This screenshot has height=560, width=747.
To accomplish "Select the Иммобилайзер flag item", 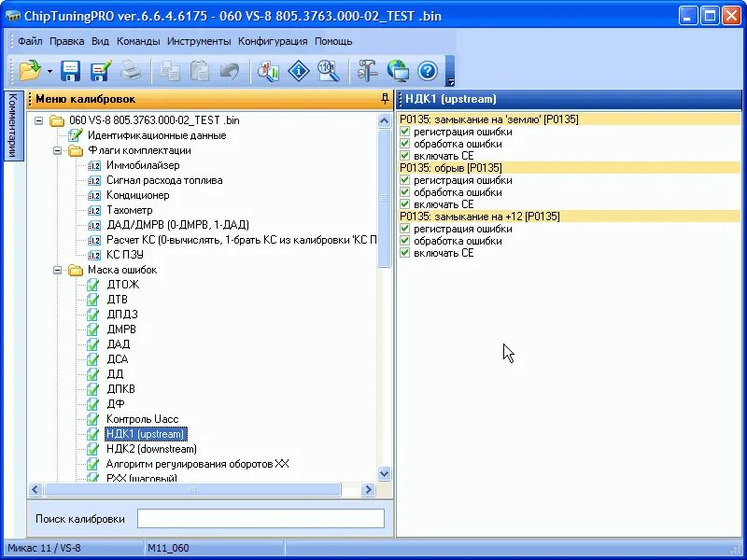I will click(143, 165).
